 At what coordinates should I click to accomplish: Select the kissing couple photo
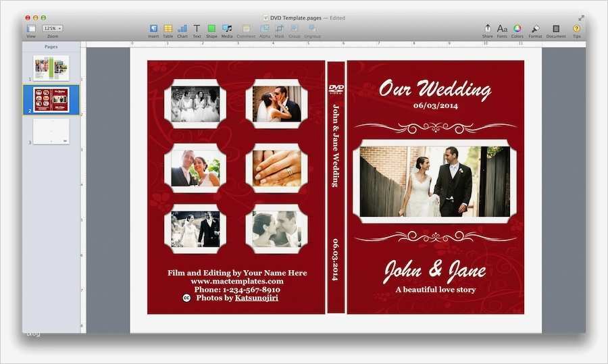pos(277,104)
